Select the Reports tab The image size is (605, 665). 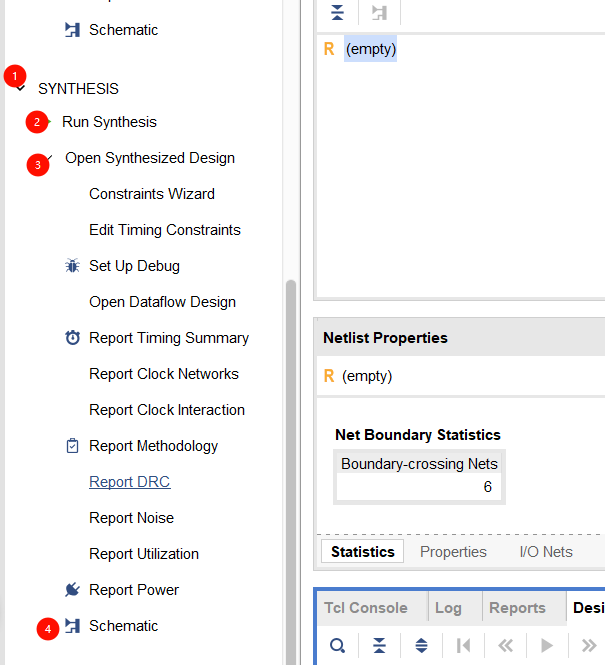pos(517,608)
